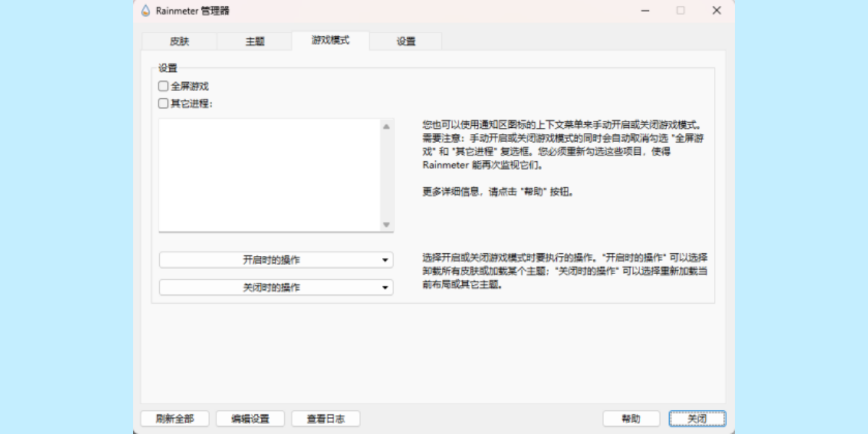Screen dimensions: 868x434
Task: Tick the 其它进程 checkbox
Action: click(x=163, y=103)
